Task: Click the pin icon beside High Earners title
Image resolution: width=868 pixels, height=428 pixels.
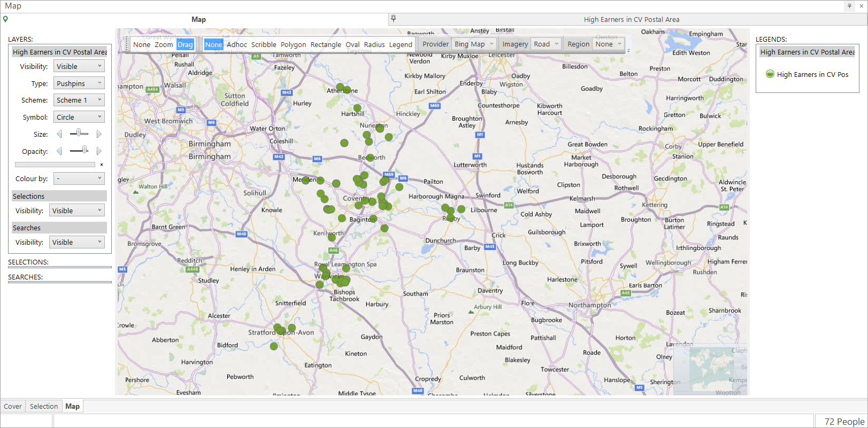Action: (x=394, y=19)
